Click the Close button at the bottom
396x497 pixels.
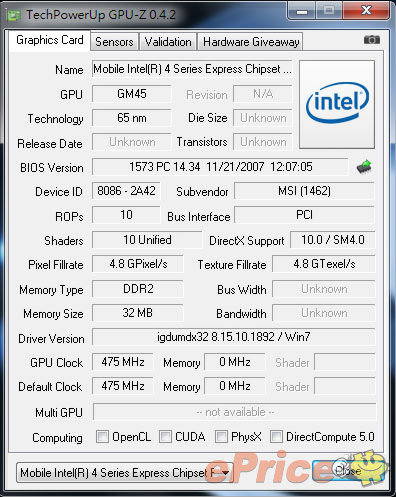tap(348, 470)
